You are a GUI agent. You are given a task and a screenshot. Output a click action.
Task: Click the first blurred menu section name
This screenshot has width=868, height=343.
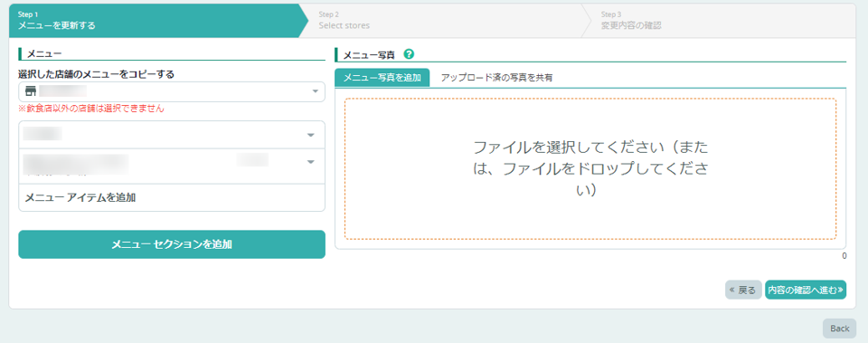pos(42,134)
